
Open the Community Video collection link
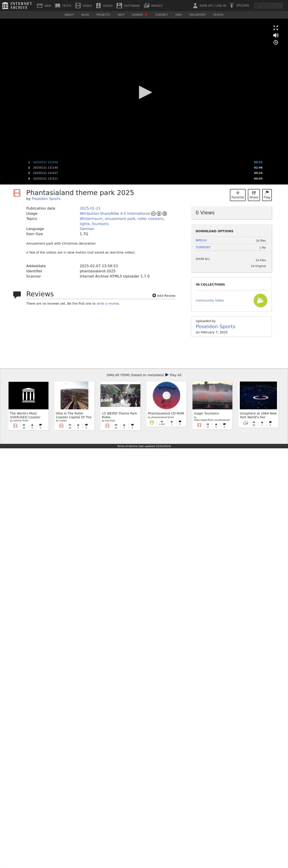210,301
